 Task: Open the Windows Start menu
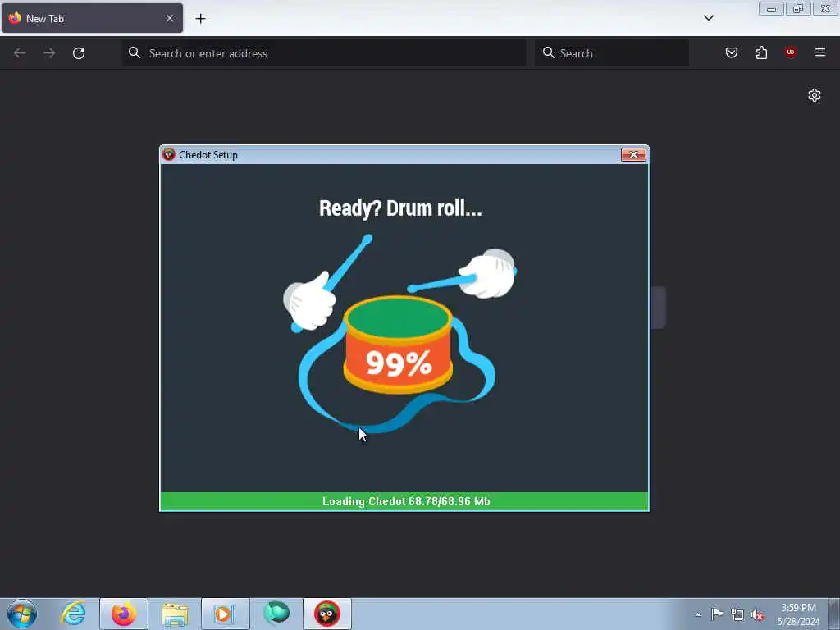(22, 614)
